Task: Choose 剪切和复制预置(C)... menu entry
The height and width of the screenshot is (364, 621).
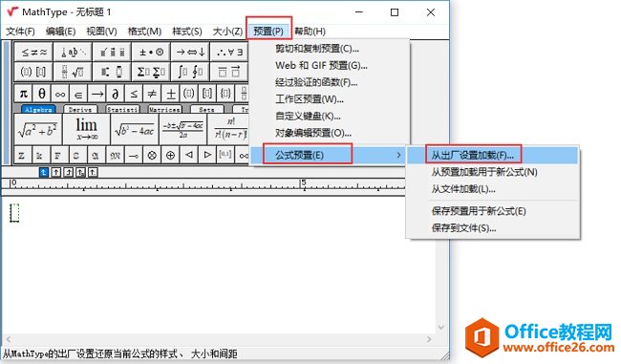Action: click(330, 49)
